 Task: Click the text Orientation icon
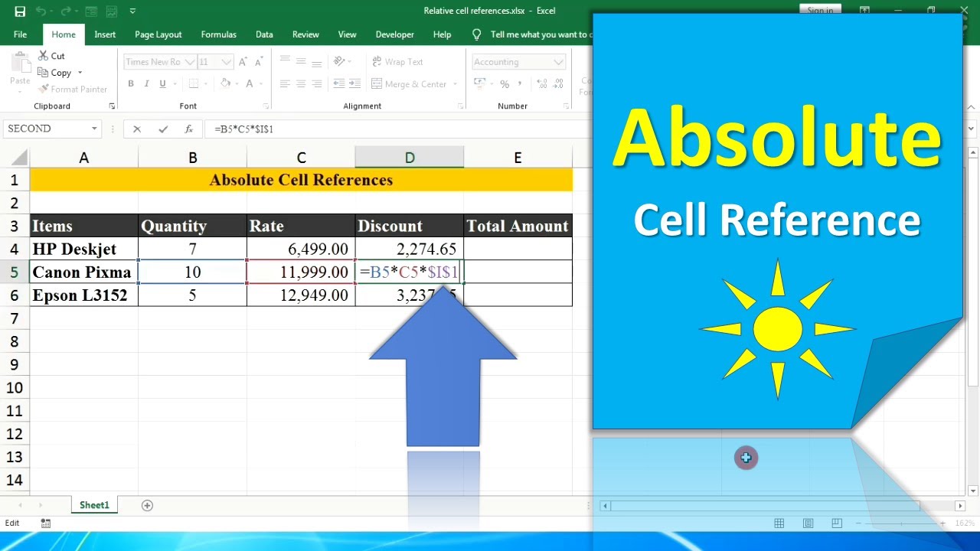(338, 62)
